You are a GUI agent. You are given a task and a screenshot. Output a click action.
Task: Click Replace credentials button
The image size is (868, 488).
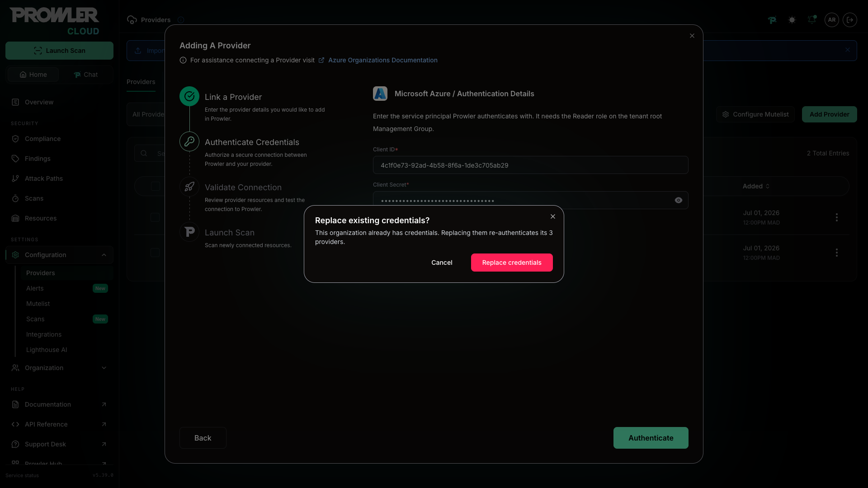click(x=512, y=263)
